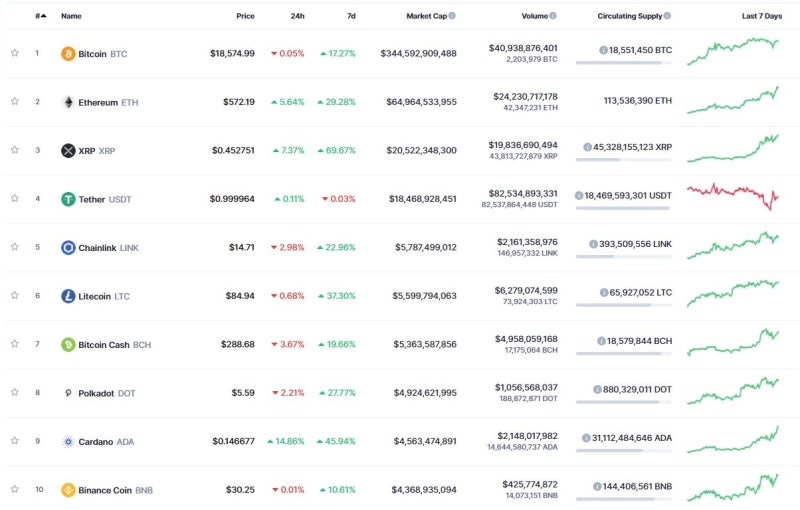Viewport: 800px width, 510px height.
Task: Click info icon beside Bitcoin Cash supply
Action: tap(602, 341)
